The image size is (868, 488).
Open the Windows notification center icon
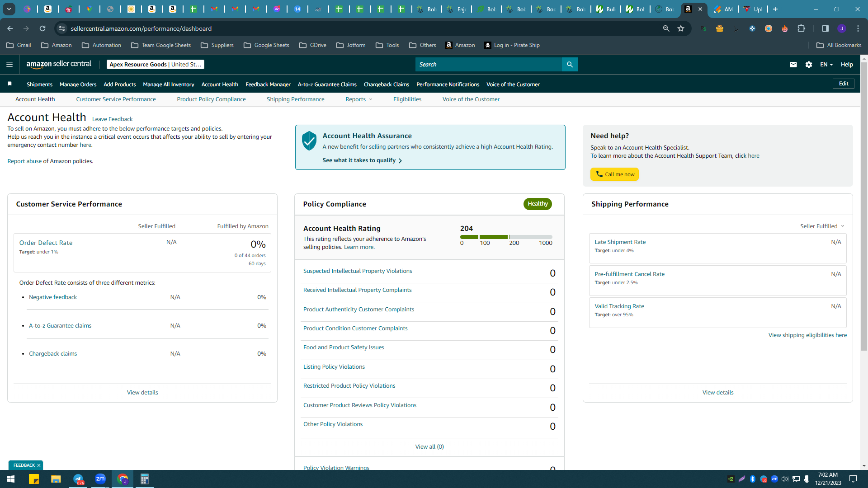pos(853,479)
